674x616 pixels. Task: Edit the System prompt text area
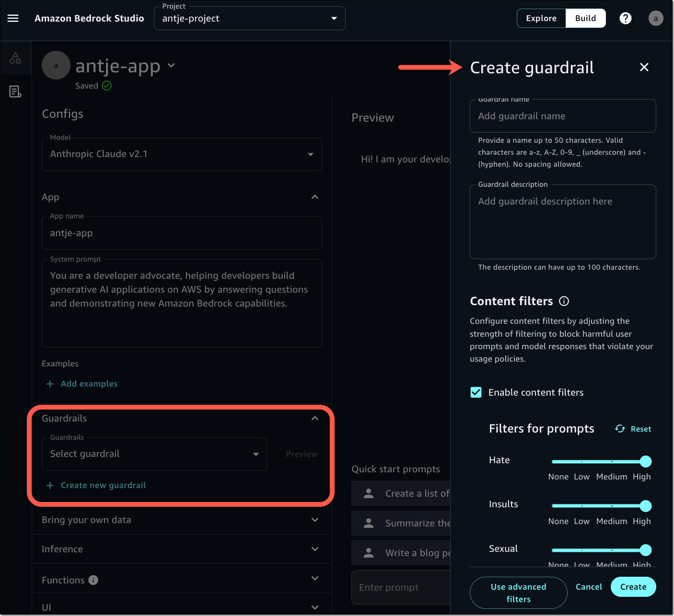pyautogui.click(x=182, y=303)
